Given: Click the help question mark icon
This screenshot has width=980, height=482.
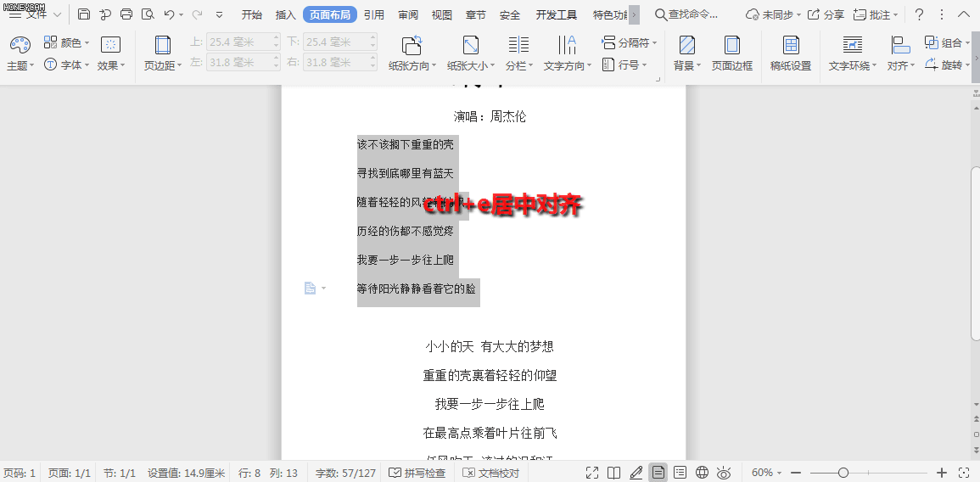Looking at the screenshot, I should [919, 14].
